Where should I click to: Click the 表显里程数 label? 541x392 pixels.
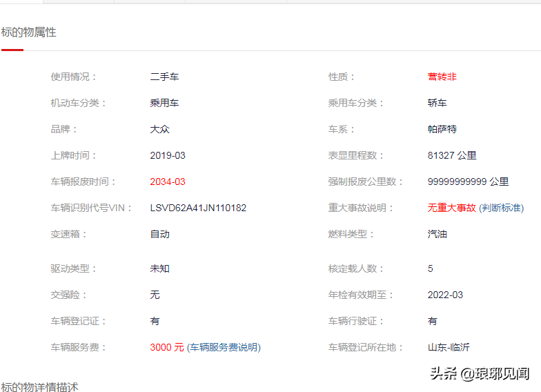point(356,155)
